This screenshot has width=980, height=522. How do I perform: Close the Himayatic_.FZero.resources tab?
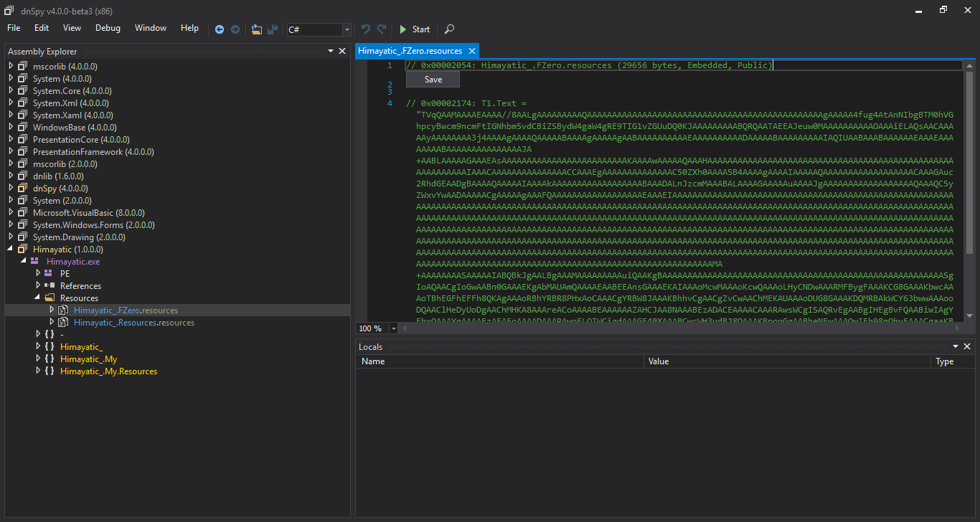[x=472, y=51]
